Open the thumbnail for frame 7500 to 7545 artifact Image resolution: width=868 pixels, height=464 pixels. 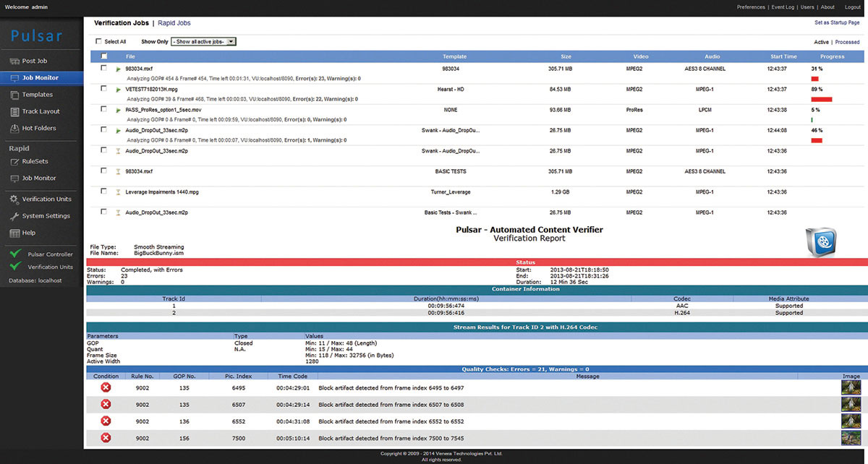851,438
